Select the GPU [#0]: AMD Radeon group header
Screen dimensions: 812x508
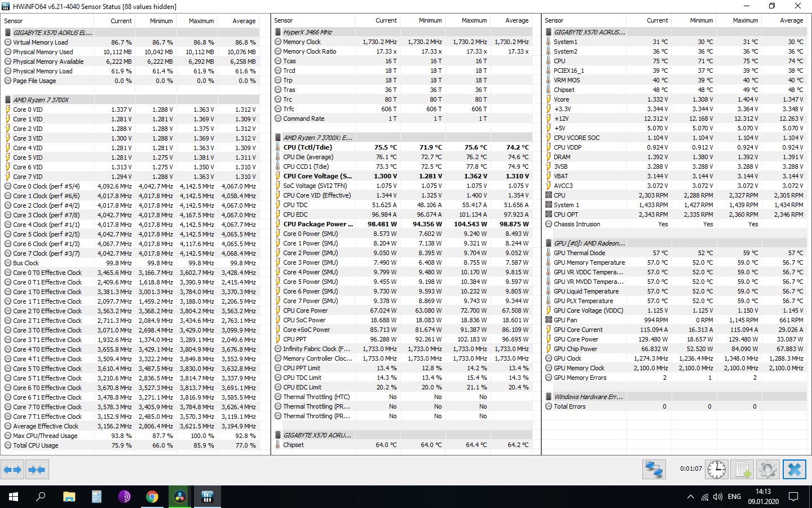(x=676, y=243)
